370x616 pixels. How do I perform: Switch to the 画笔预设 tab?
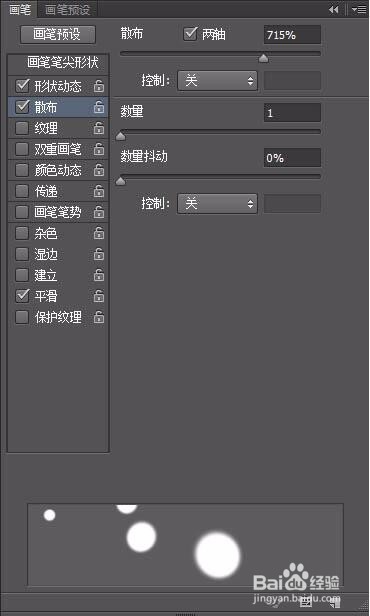(68, 9)
